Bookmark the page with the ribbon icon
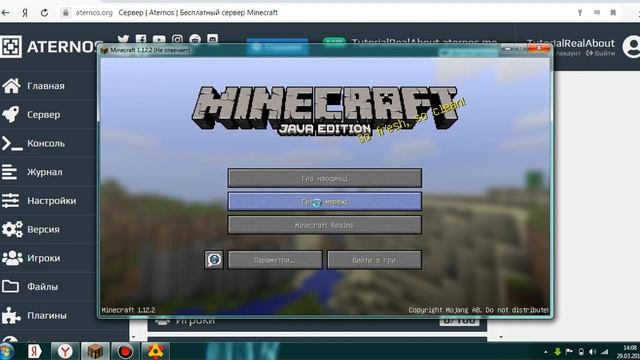 [613, 13]
